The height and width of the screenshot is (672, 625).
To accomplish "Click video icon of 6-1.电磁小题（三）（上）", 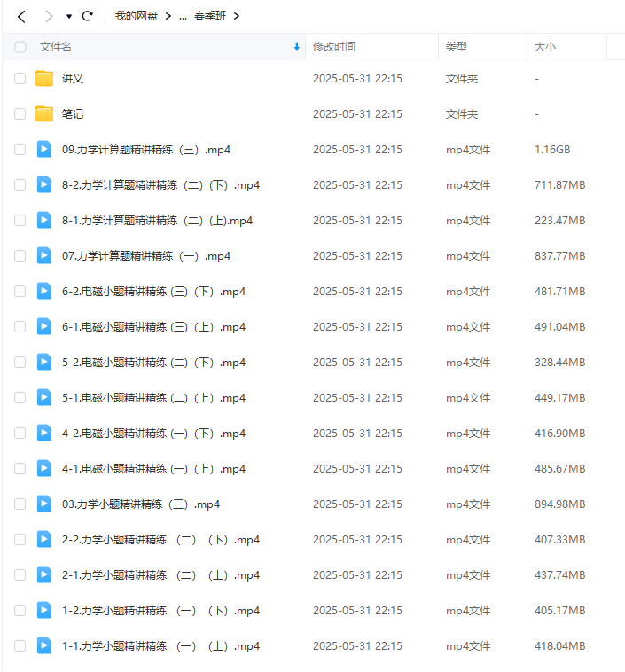I will click(44, 326).
